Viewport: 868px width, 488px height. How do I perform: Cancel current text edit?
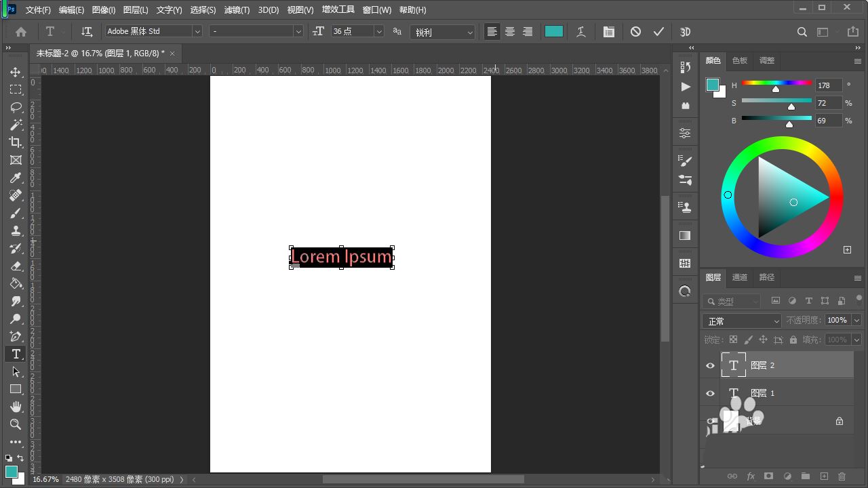point(635,32)
